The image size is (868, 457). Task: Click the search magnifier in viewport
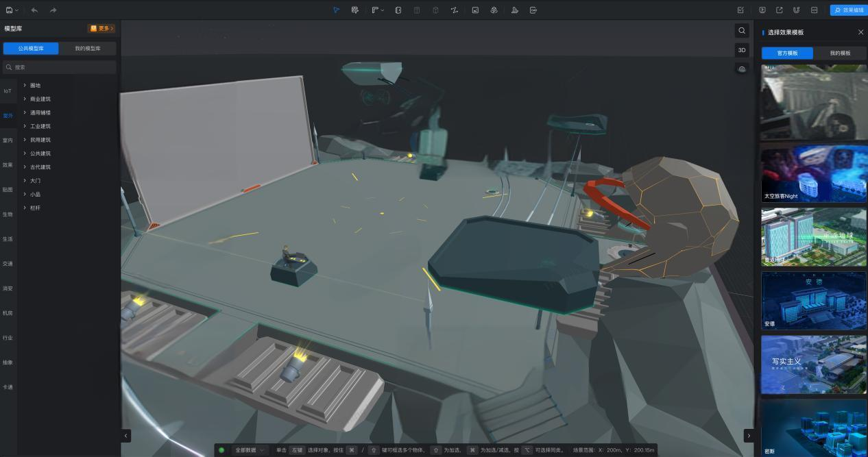tap(741, 31)
